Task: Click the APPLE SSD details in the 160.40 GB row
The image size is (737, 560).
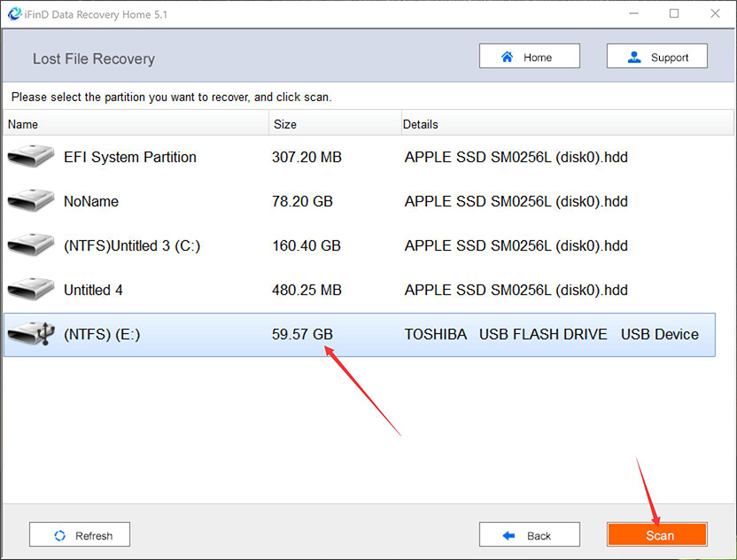Action: pyautogui.click(x=516, y=245)
